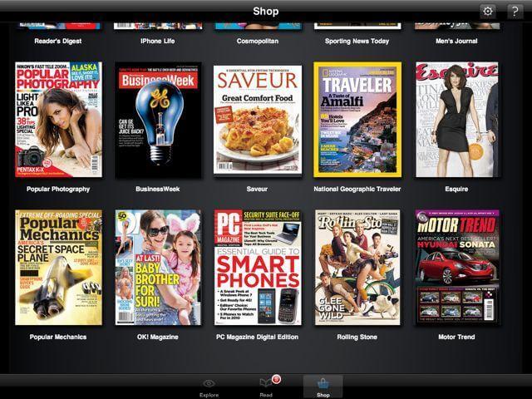532x399 pixels.
Task: Click the iPhone Life label
Action: point(158,41)
